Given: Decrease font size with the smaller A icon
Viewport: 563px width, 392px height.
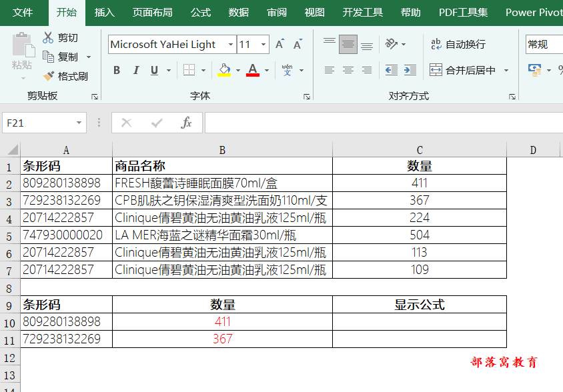Looking at the screenshot, I should [x=298, y=44].
